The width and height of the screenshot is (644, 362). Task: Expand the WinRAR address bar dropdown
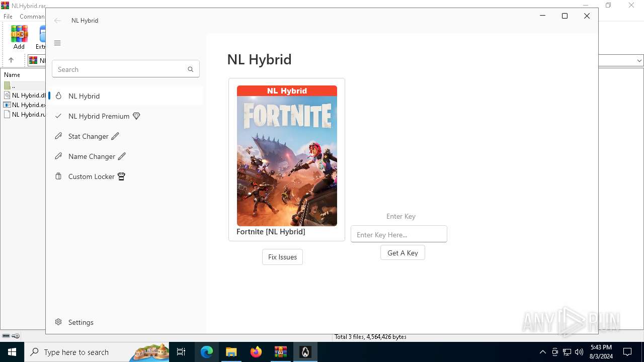click(x=639, y=60)
